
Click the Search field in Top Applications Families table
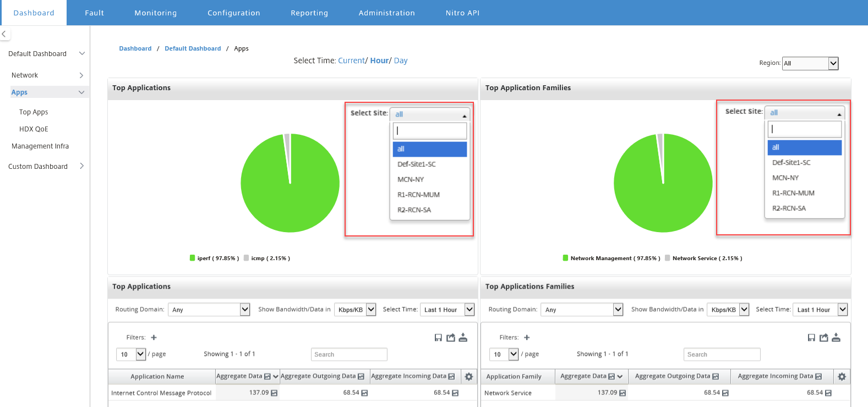coord(722,354)
